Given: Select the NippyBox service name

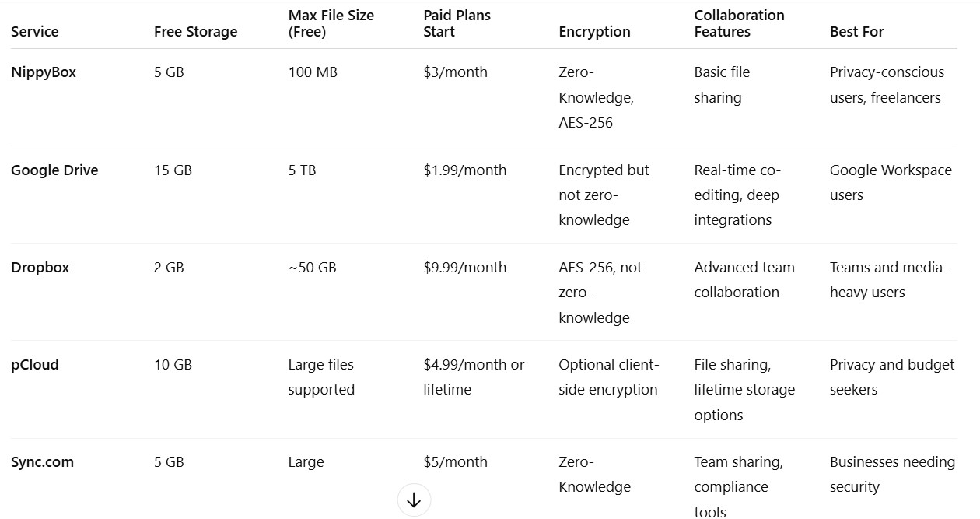Looking at the screenshot, I should pos(44,72).
